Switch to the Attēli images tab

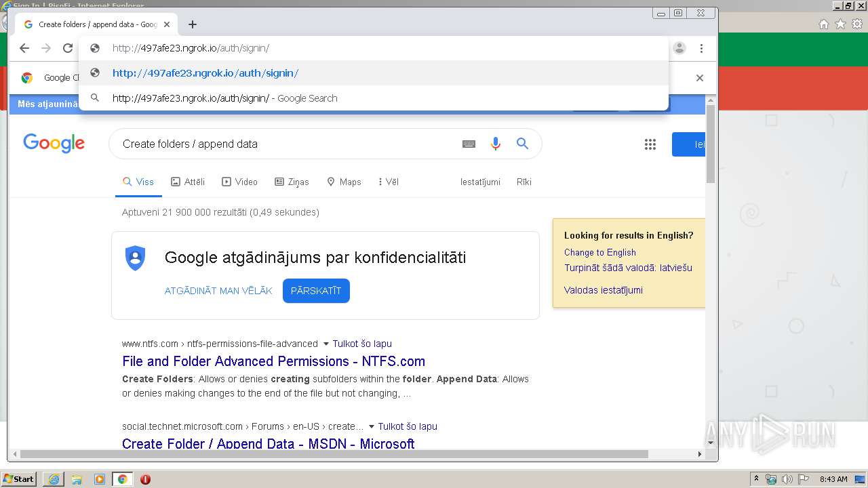[188, 182]
